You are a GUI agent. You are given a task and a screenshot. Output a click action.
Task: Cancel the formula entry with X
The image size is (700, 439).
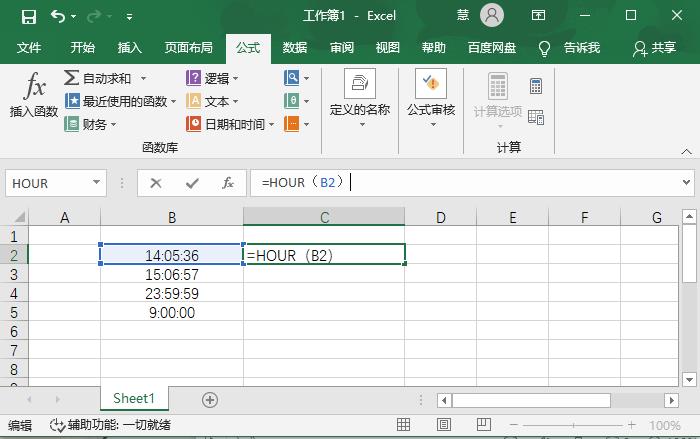click(x=156, y=183)
